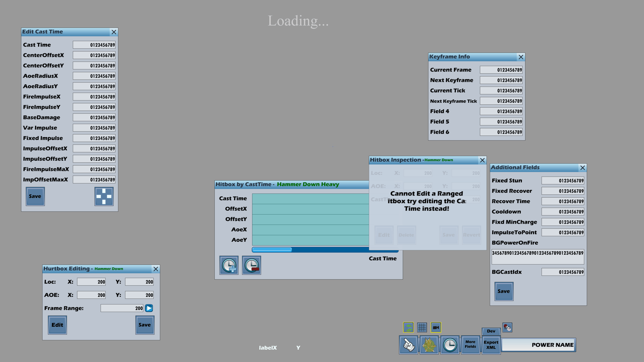Open the More Fields panel

(470, 344)
